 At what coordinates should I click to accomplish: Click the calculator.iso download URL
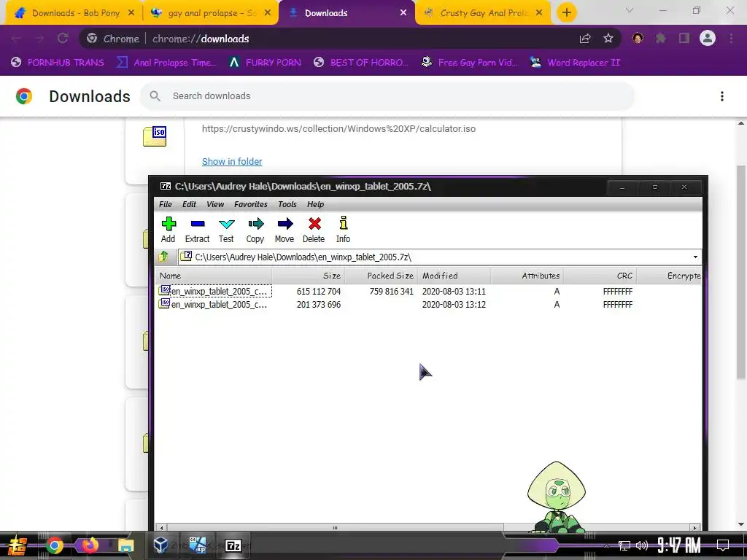[x=338, y=128]
